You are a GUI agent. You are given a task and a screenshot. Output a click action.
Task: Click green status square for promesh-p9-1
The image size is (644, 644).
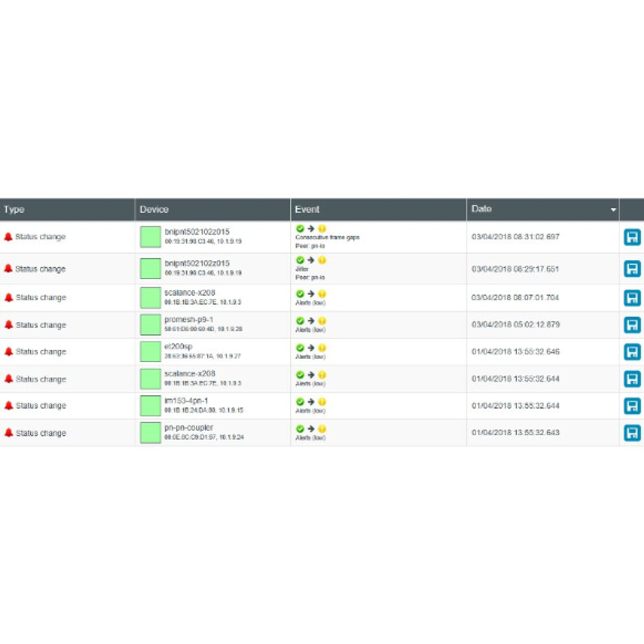(x=150, y=325)
